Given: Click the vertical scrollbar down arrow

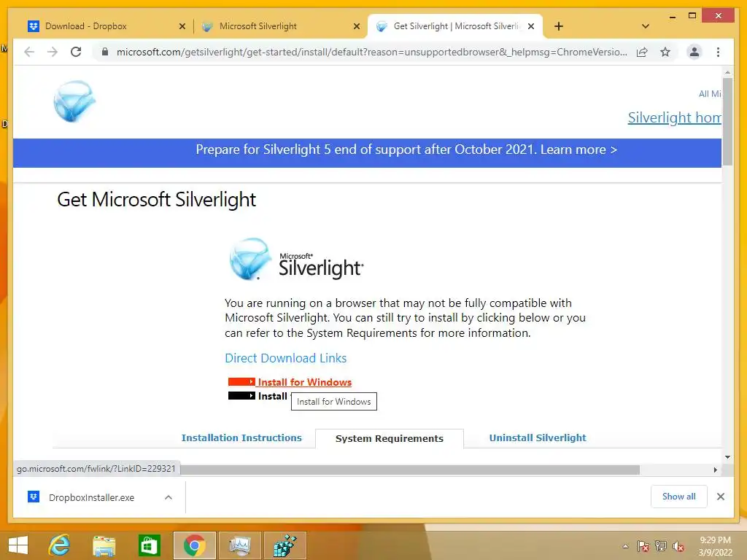Looking at the screenshot, I should (727, 457).
